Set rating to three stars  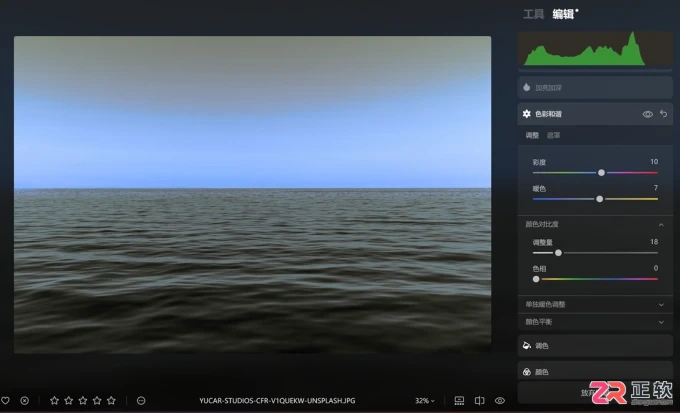(83, 400)
